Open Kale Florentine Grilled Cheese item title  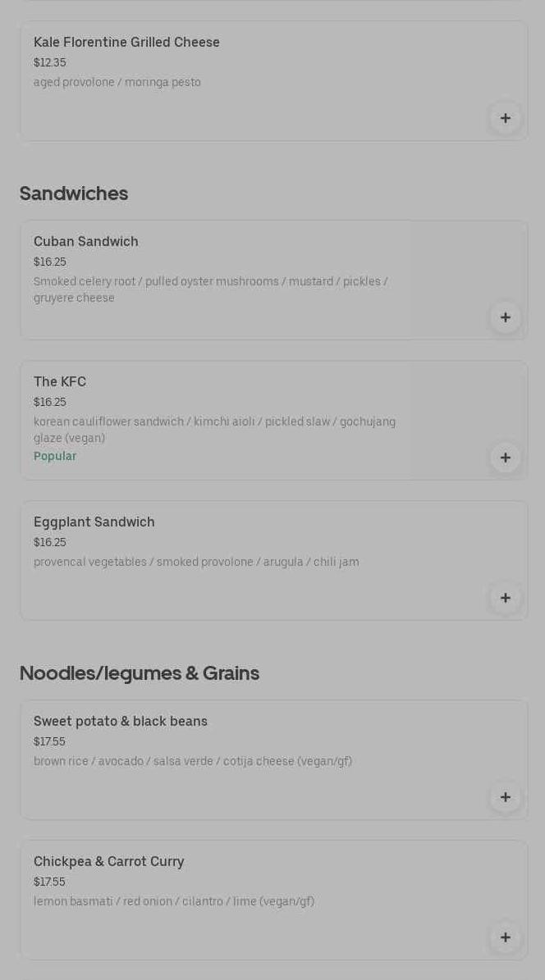126,42
